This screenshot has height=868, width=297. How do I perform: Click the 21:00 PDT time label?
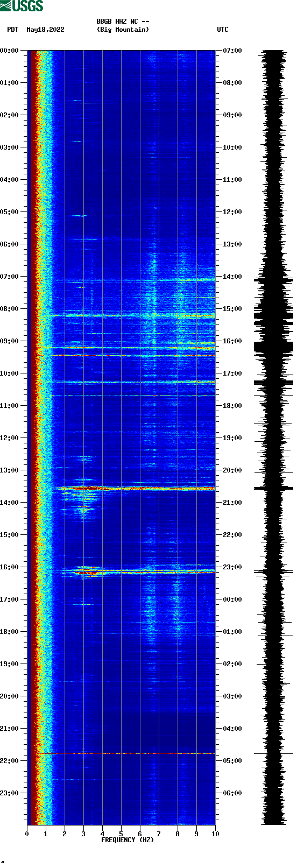tap(10, 729)
